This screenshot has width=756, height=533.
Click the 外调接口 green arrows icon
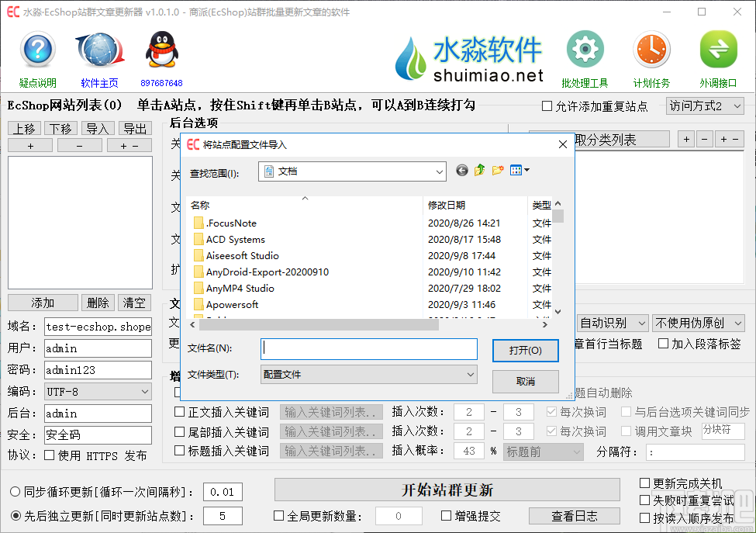(718, 48)
